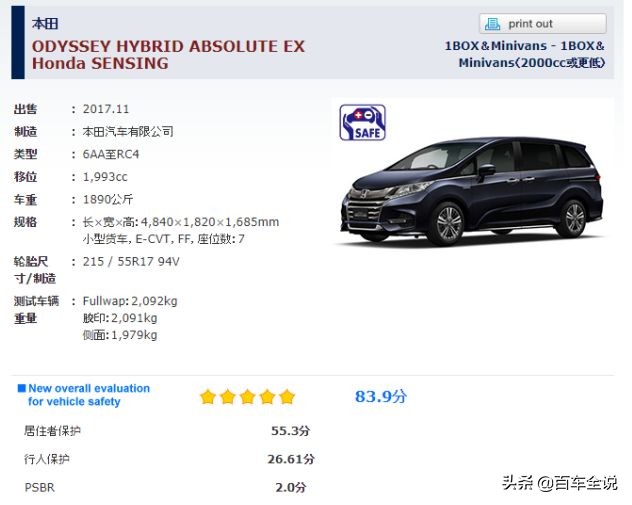The height and width of the screenshot is (505, 632).
Task: Click the 26.61分 pedestrian protection score
Action: pos(291,459)
